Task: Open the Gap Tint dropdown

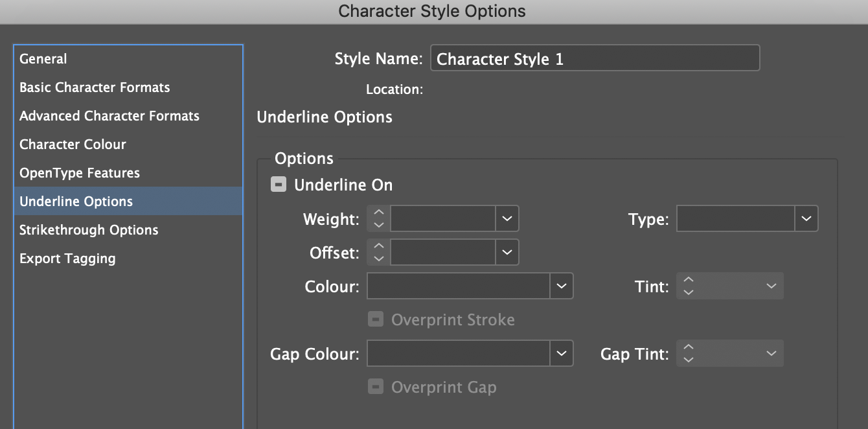Action: point(771,353)
